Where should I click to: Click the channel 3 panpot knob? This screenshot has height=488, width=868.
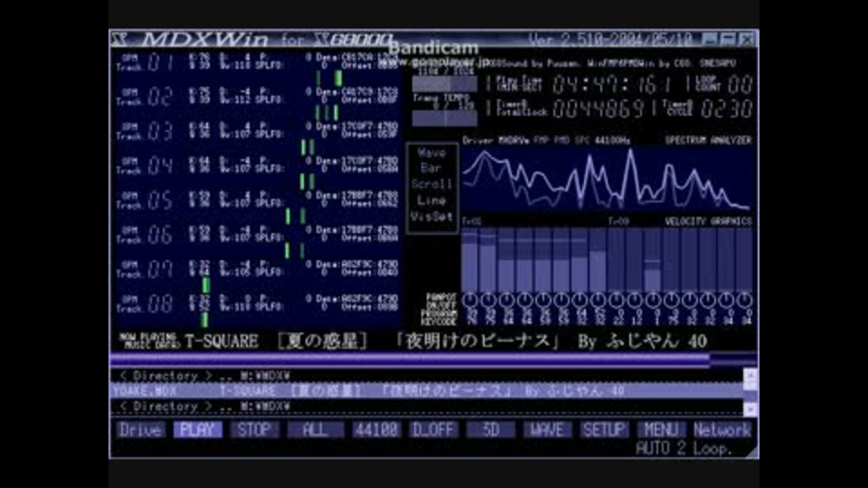tap(506, 300)
